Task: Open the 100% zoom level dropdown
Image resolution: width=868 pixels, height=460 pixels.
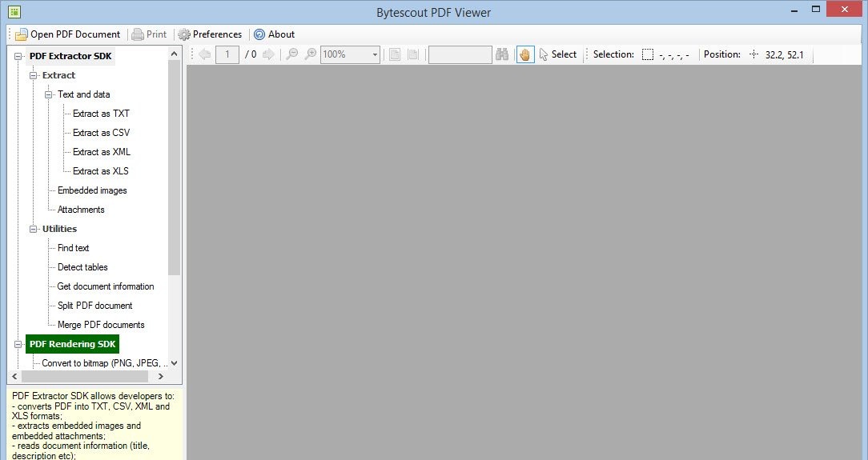Action: click(x=375, y=54)
